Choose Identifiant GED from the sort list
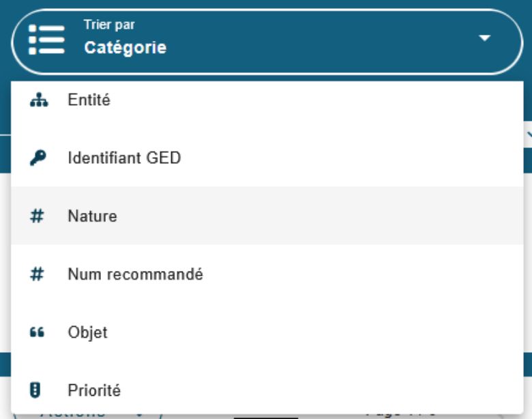Image resolution: width=532 pixels, height=419 pixels. pos(124,158)
